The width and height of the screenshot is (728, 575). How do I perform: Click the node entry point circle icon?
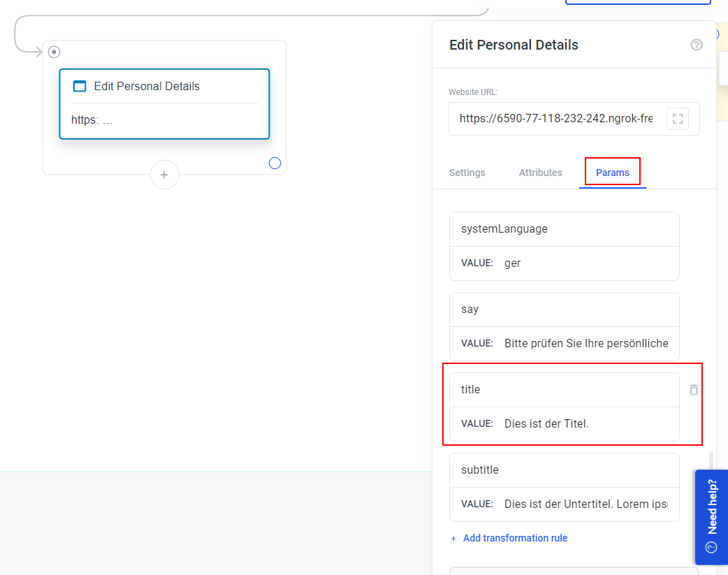54,52
